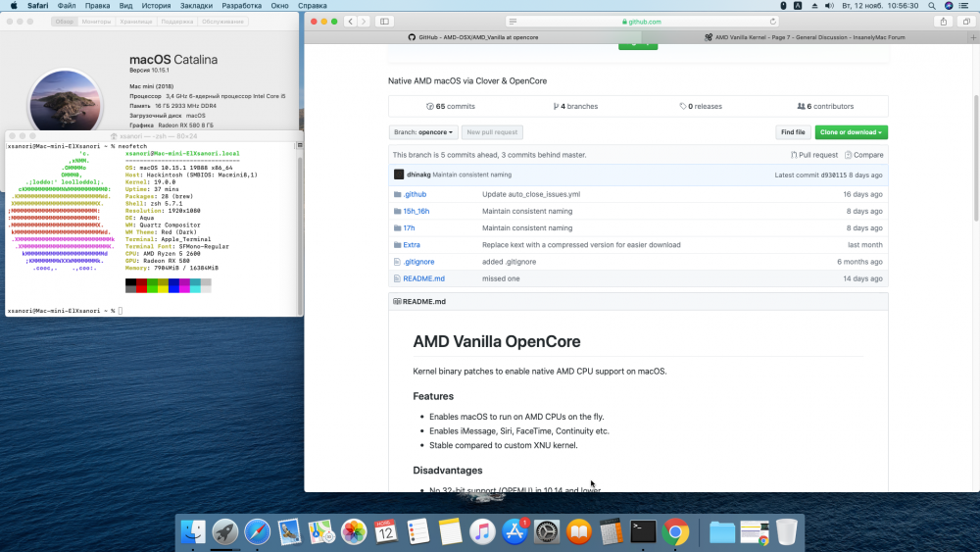This screenshot has width=980, height=552.
Task: Open latest commit d930115
Action: tap(834, 176)
